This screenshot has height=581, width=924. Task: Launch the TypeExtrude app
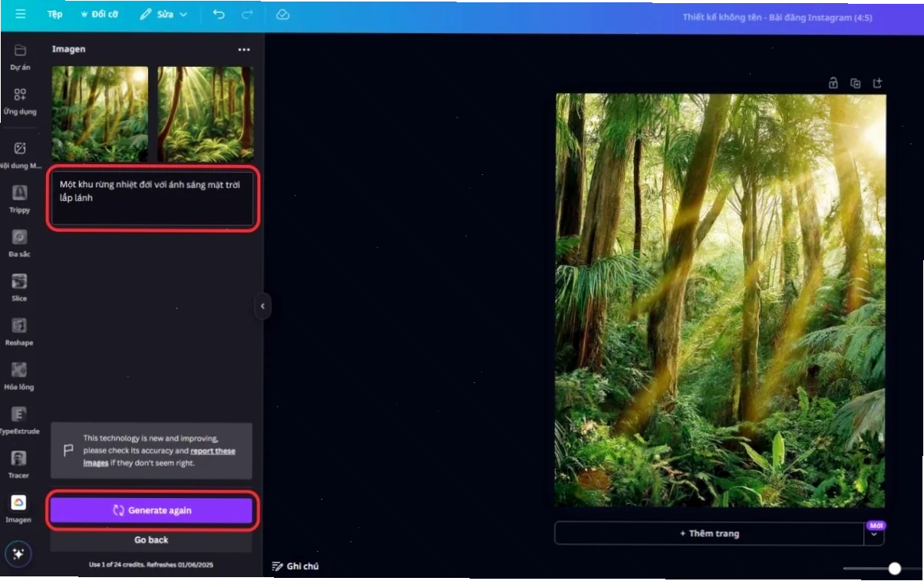[x=20, y=420]
